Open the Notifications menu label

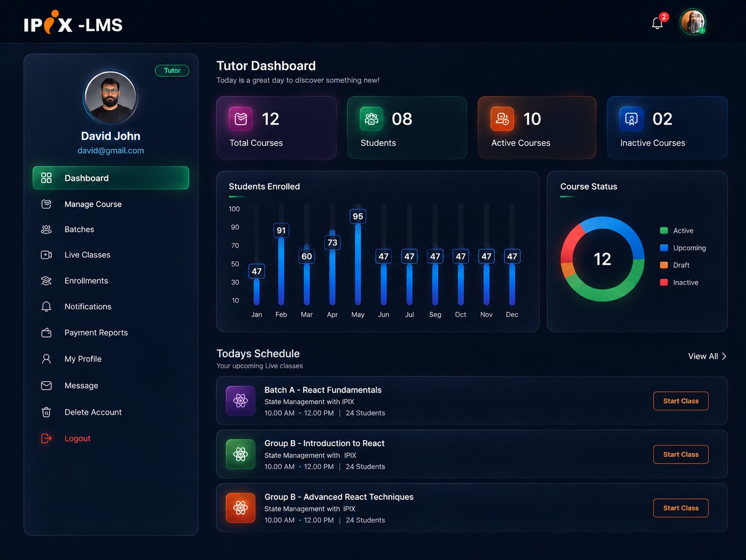pos(88,307)
